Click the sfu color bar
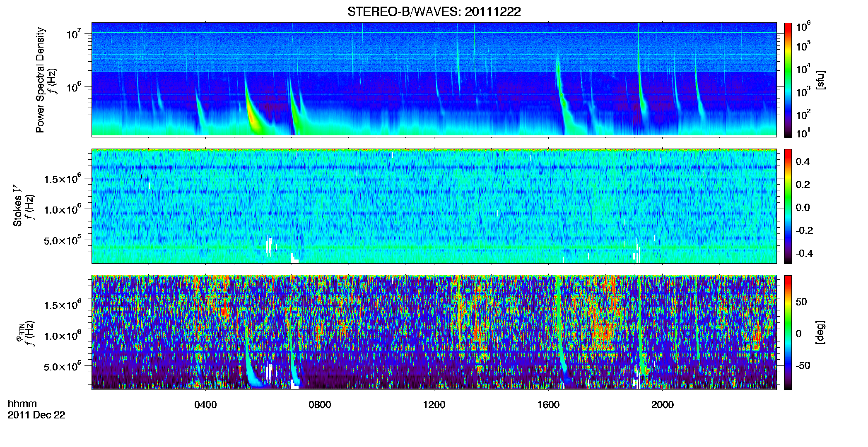This screenshot has height=447, width=868. [788, 79]
